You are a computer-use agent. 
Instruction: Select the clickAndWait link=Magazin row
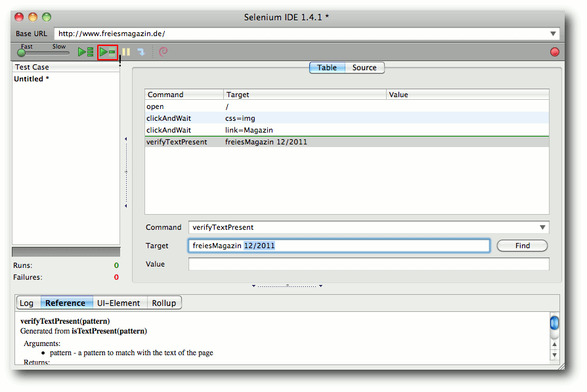pos(347,130)
